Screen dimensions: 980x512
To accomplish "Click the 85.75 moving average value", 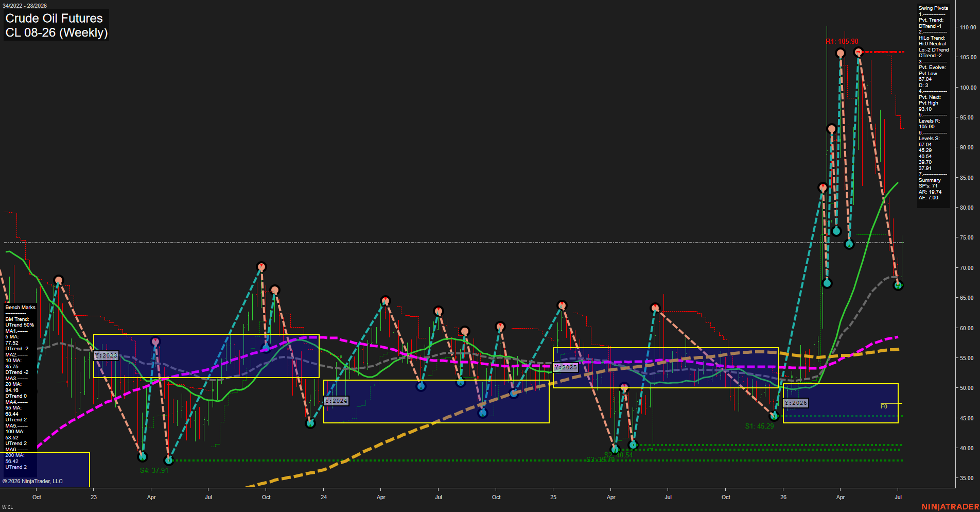I will (x=12, y=367).
